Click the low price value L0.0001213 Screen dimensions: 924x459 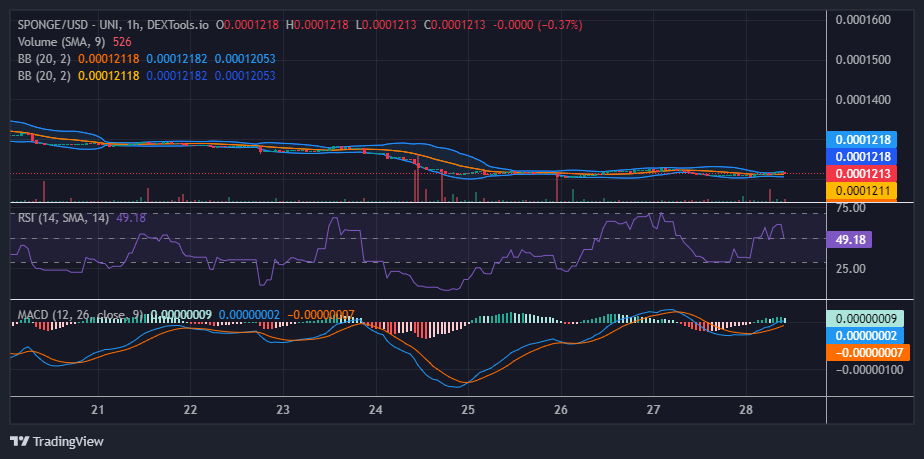click(386, 25)
